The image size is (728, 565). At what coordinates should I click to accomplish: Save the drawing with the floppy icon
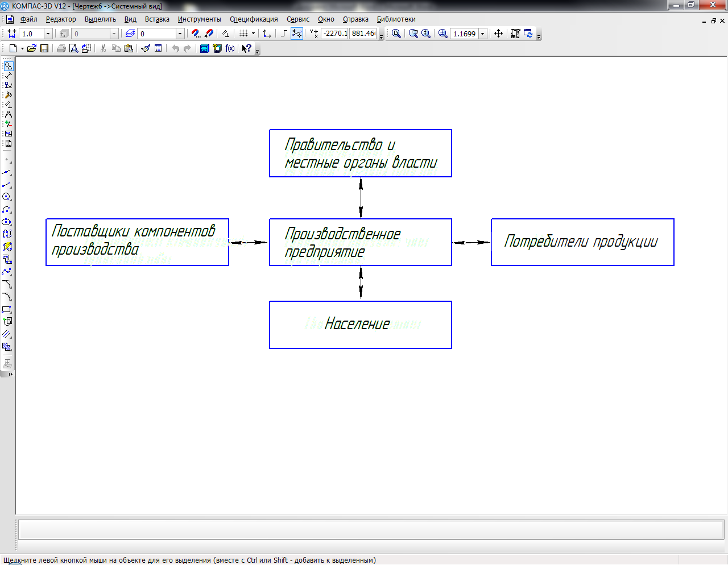pyautogui.click(x=44, y=48)
